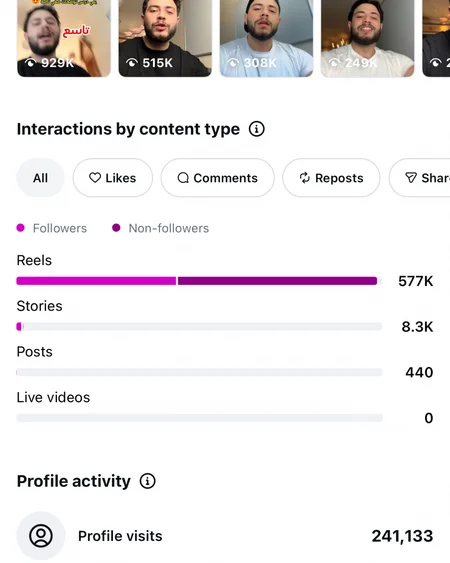Filter interactions by Comments

tap(218, 178)
